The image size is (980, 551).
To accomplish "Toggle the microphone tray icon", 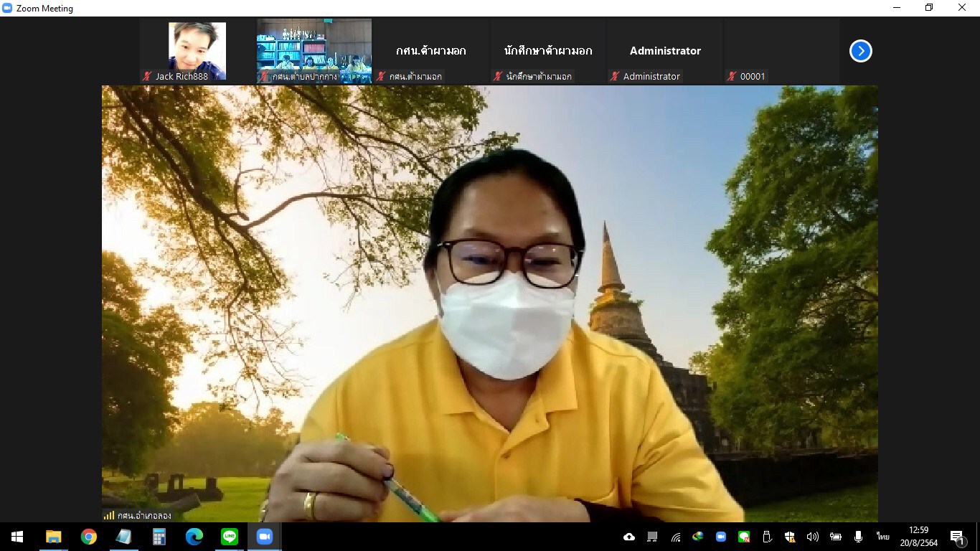I will tap(858, 537).
